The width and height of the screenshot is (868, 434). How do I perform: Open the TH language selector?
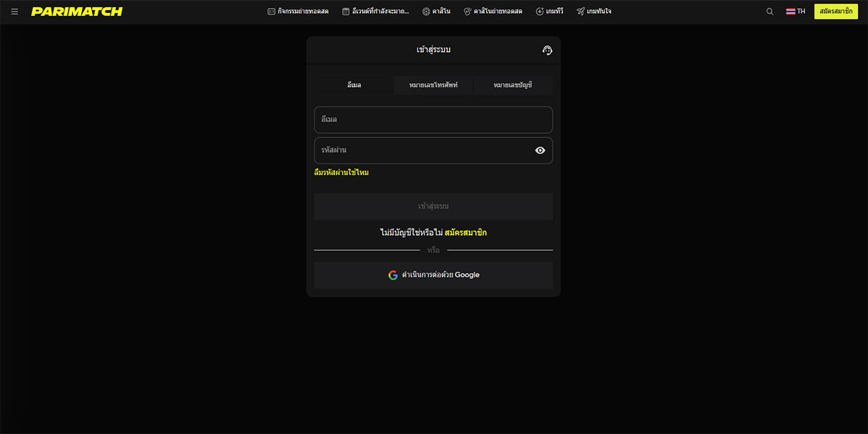(796, 12)
